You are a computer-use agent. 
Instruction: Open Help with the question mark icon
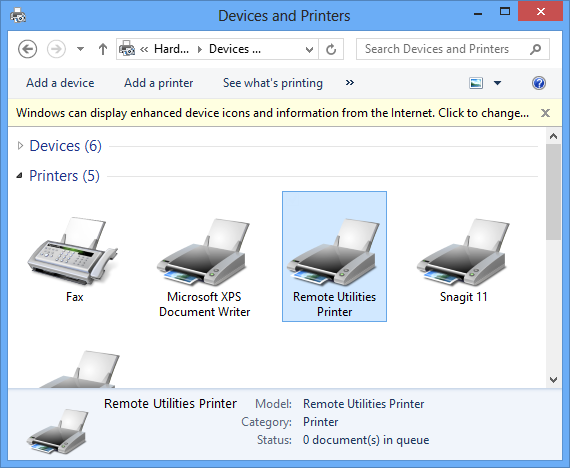point(539,83)
